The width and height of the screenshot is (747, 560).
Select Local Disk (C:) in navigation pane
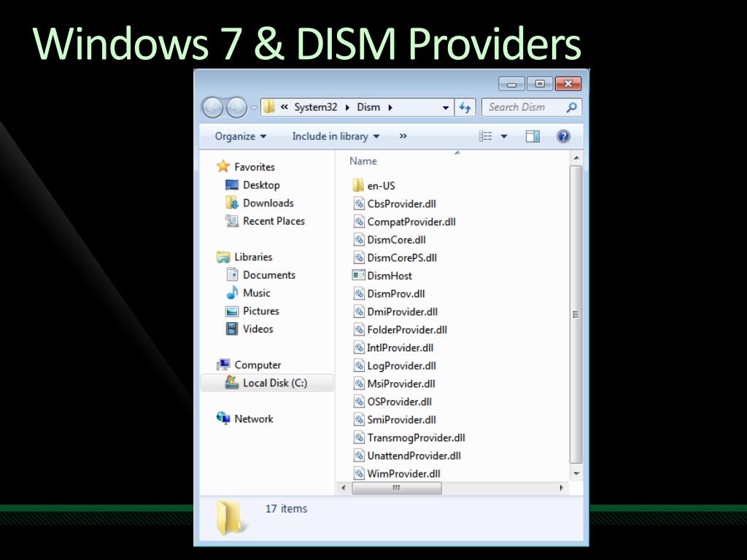267,384
